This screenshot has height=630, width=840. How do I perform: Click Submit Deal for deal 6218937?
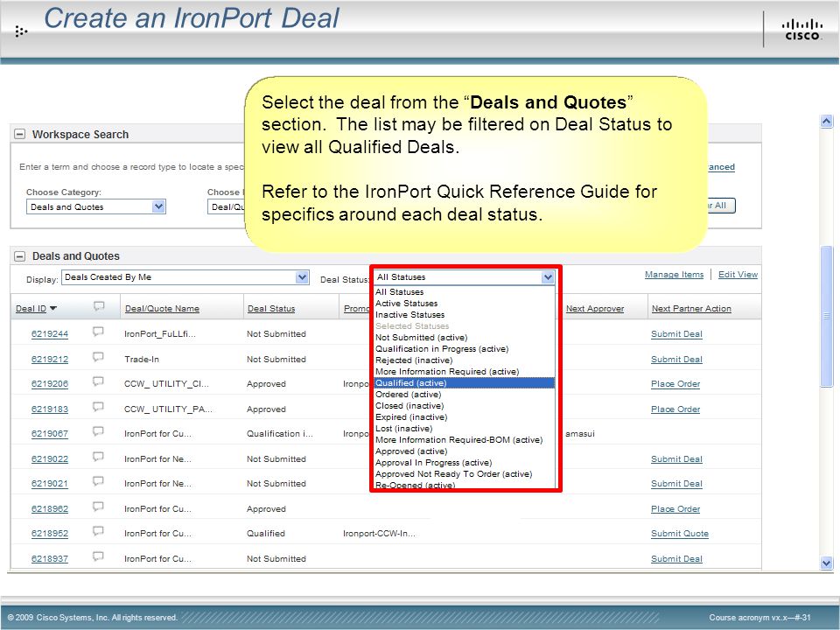[676, 558]
